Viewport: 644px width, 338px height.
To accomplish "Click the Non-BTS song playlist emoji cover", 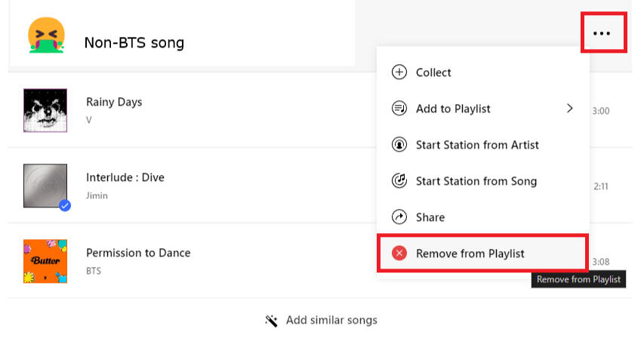I will coord(46,36).
